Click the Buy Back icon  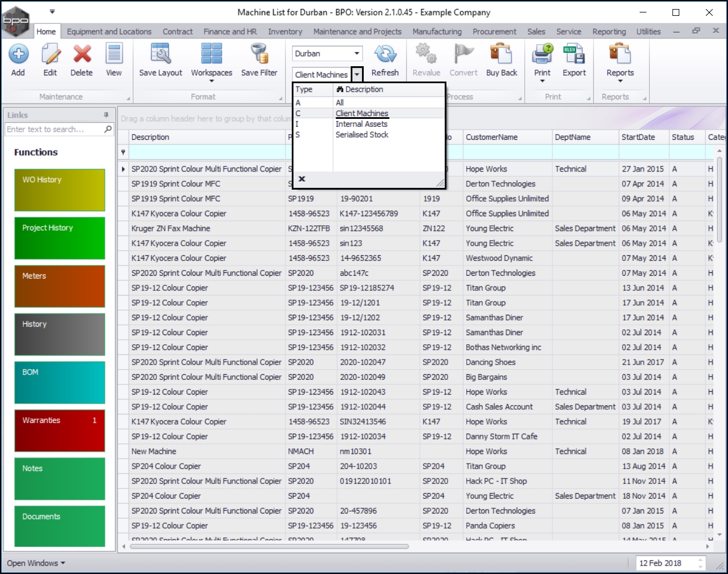[501, 54]
